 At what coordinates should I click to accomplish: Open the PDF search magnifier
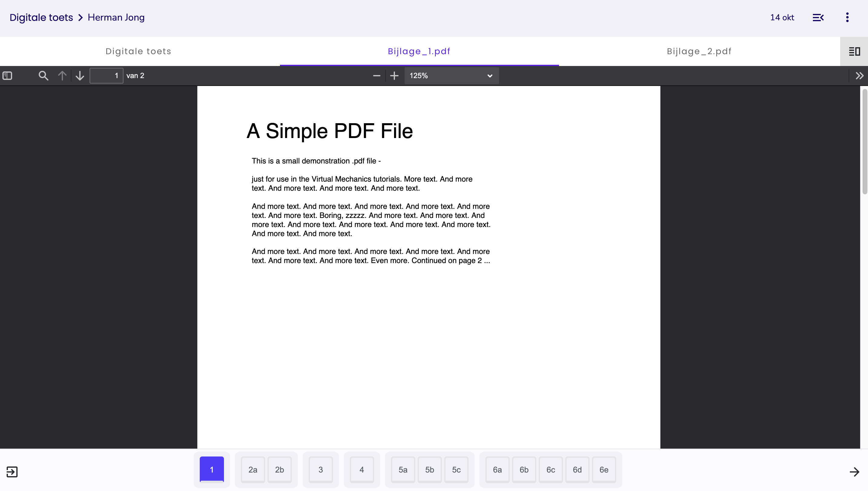(43, 76)
